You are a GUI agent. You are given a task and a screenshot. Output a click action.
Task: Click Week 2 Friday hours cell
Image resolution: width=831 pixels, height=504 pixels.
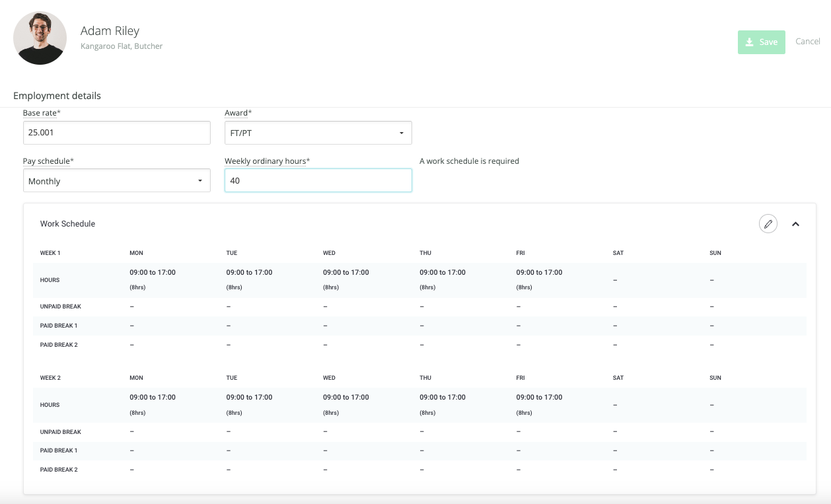[539, 404]
